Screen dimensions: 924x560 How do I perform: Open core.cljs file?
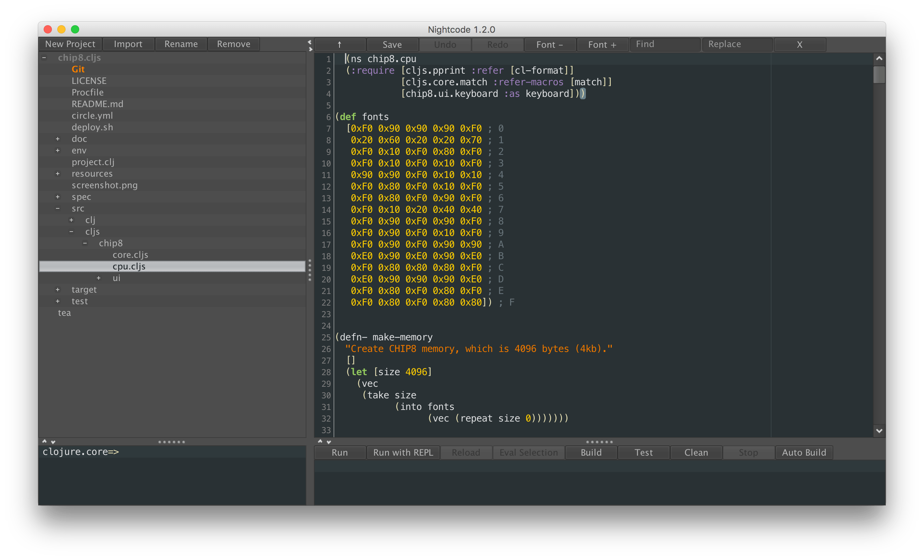point(130,255)
